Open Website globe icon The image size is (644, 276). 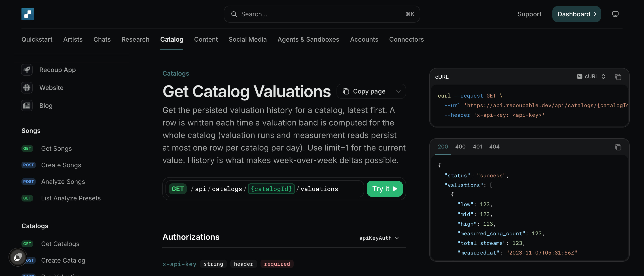click(27, 88)
